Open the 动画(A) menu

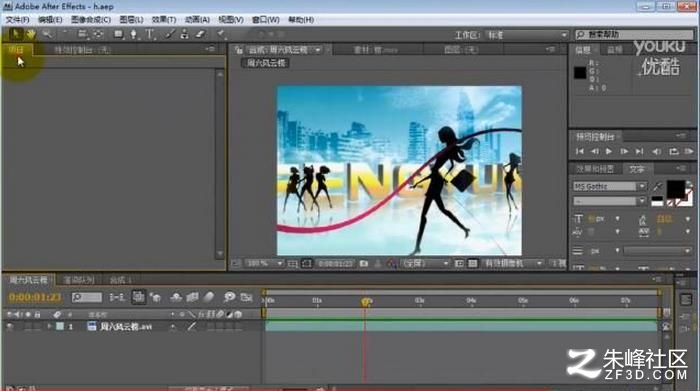pyautogui.click(x=197, y=20)
